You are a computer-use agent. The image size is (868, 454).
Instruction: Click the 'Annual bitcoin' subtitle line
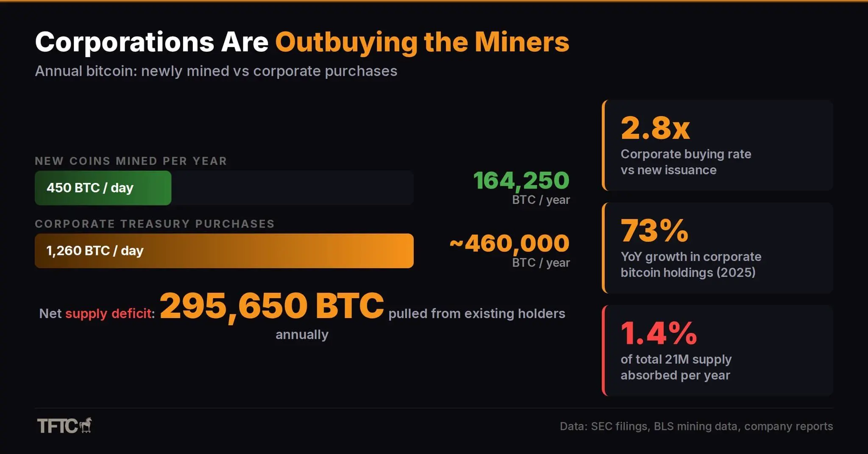pos(216,71)
